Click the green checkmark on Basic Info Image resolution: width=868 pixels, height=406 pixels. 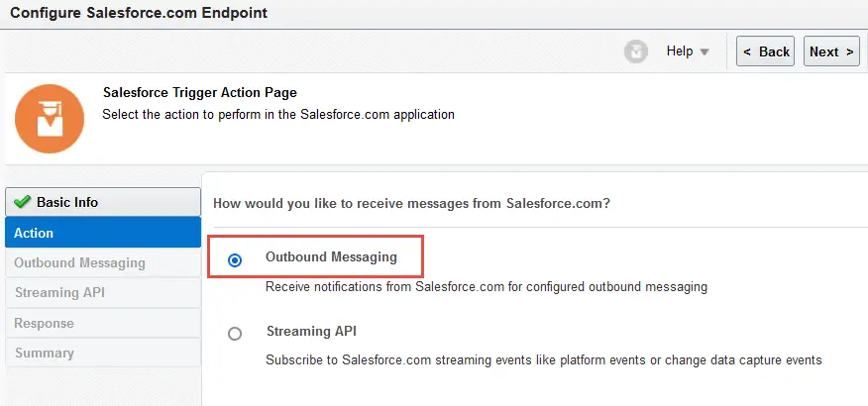click(23, 202)
